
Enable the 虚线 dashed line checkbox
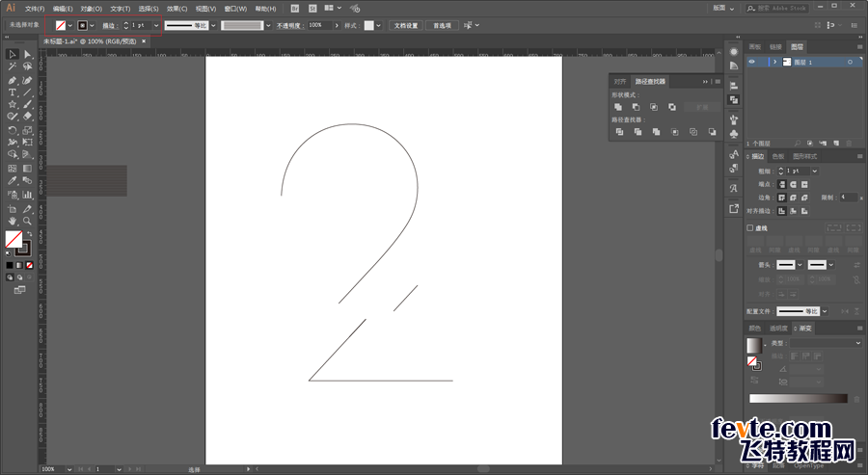750,227
